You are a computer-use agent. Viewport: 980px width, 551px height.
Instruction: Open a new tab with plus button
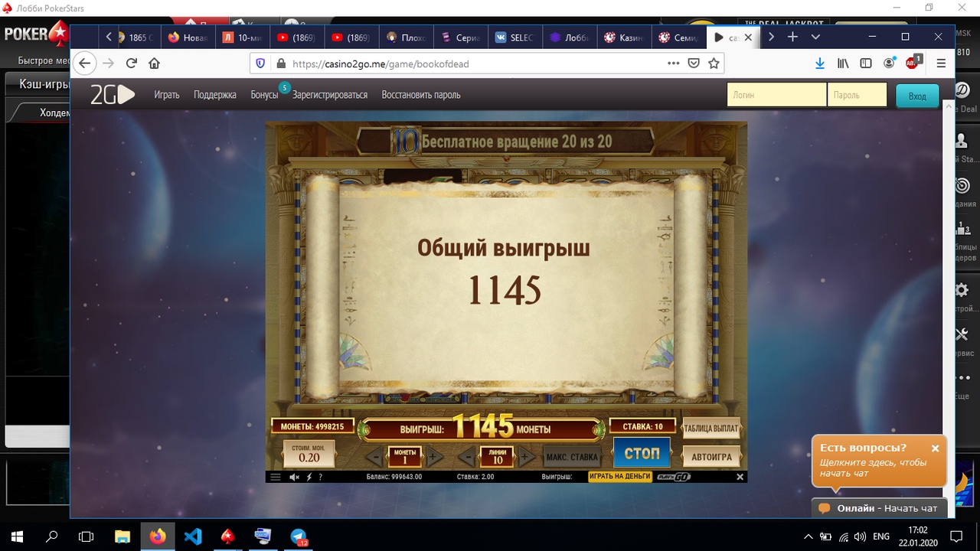pyautogui.click(x=793, y=37)
